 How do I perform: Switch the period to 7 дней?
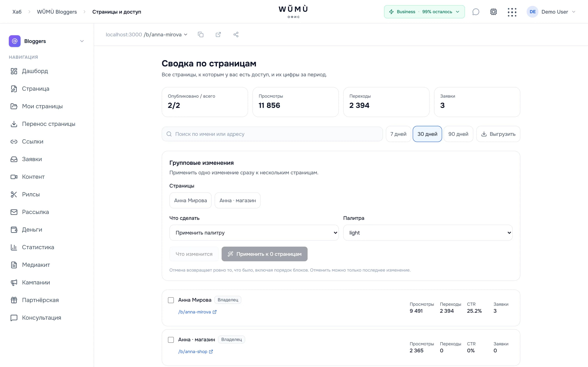click(x=398, y=134)
